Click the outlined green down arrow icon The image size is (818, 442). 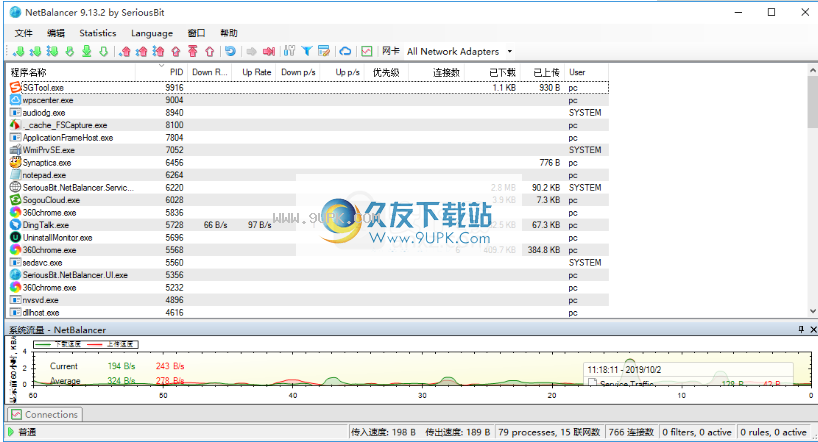coord(103,51)
